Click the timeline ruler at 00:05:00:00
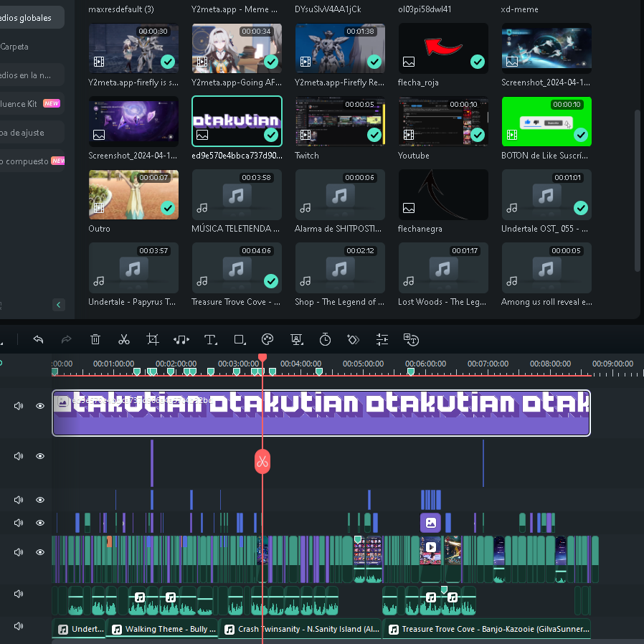Screen dimensions: 644x644 tap(363, 364)
